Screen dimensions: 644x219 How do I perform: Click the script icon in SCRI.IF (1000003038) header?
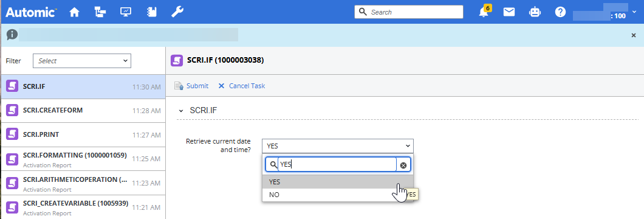click(177, 60)
